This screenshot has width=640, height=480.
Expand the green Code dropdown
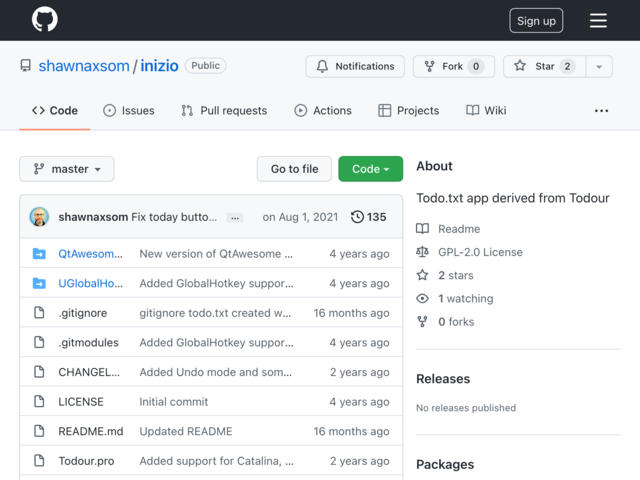[371, 169]
